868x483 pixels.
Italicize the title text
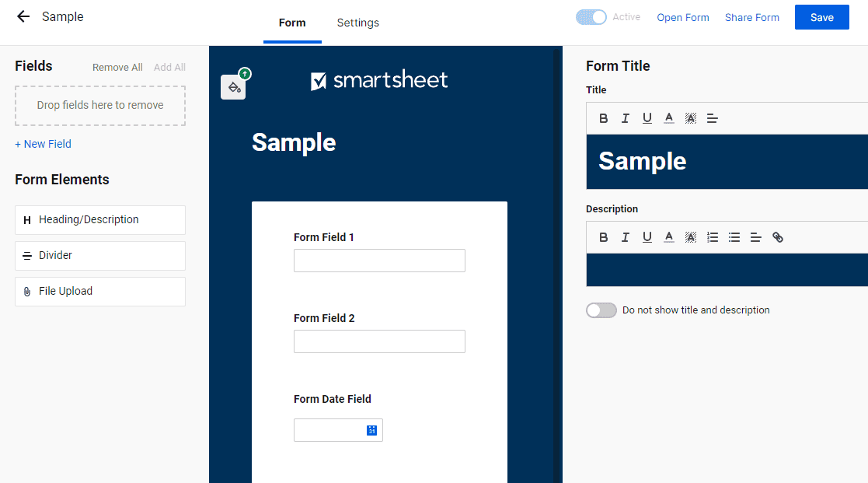(x=626, y=117)
